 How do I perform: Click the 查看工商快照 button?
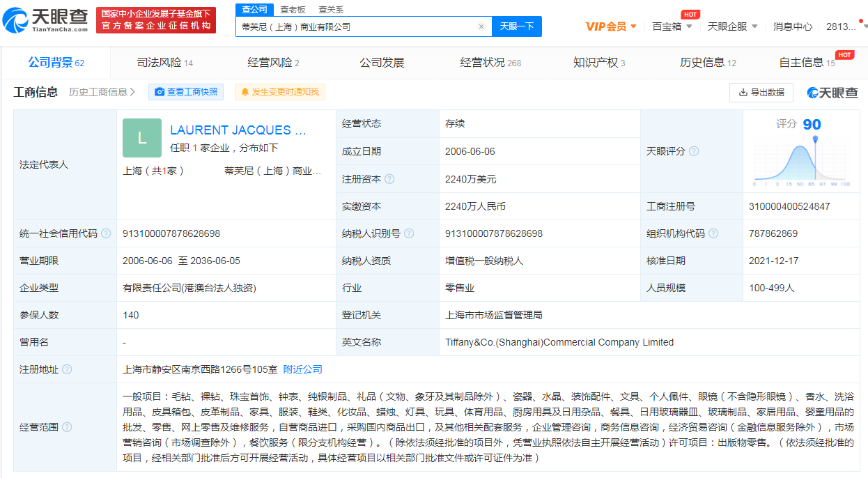click(186, 92)
